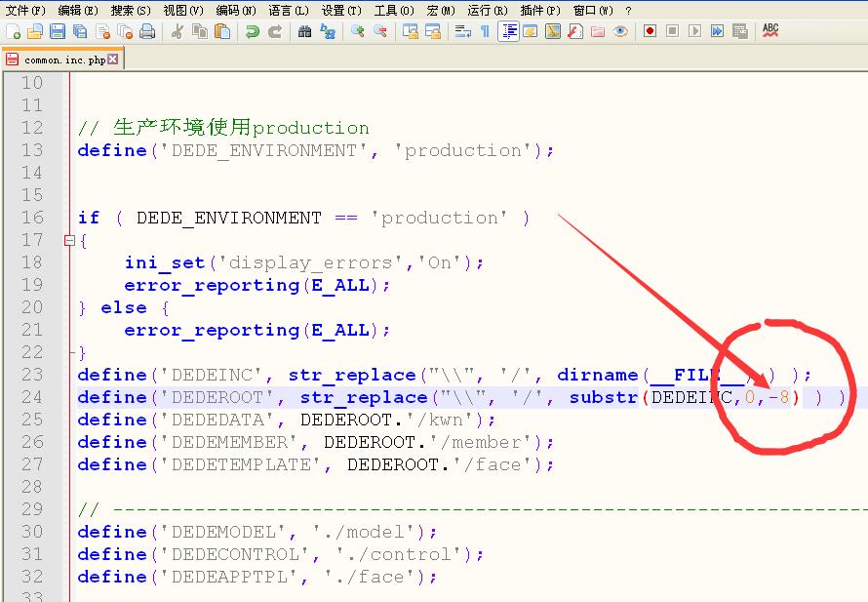Click line number 25 in the margin
The image size is (868, 602).
pos(32,420)
